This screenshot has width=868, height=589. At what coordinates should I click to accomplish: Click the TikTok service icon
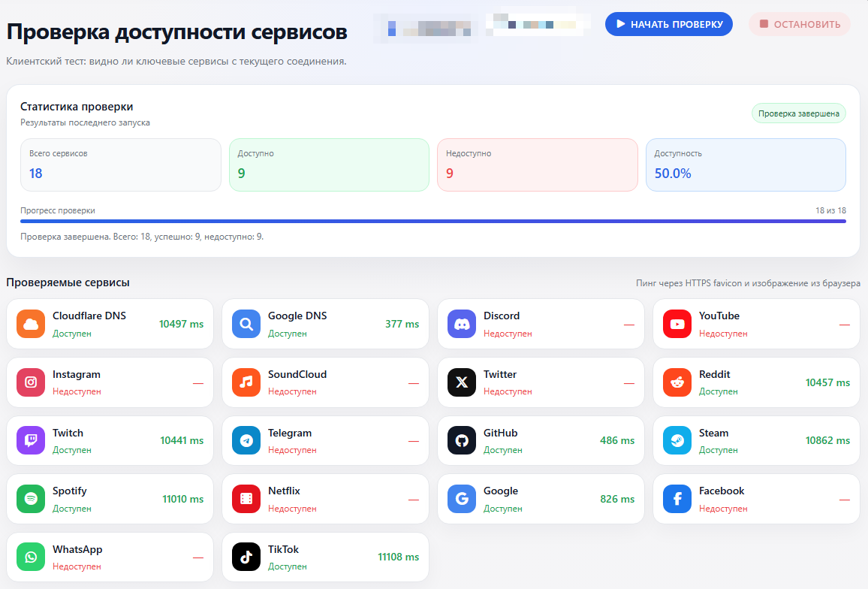pyautogui.click(x=246, y=557)
